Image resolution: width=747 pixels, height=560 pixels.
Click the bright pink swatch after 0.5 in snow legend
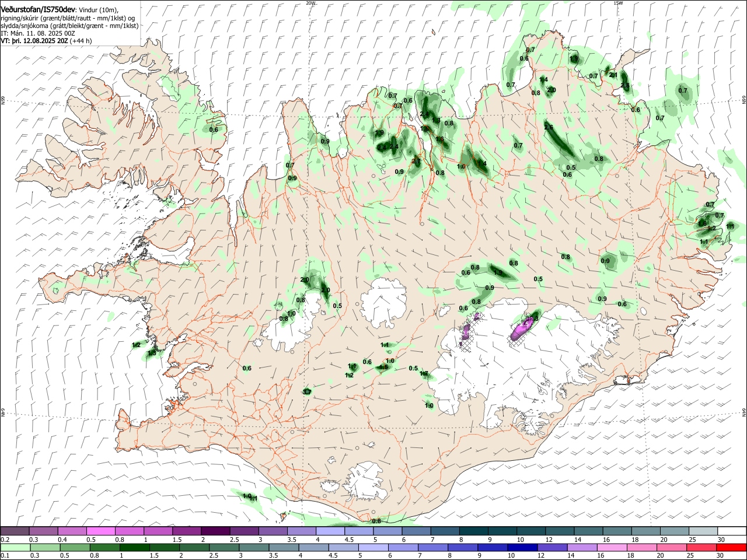(102, 531)
